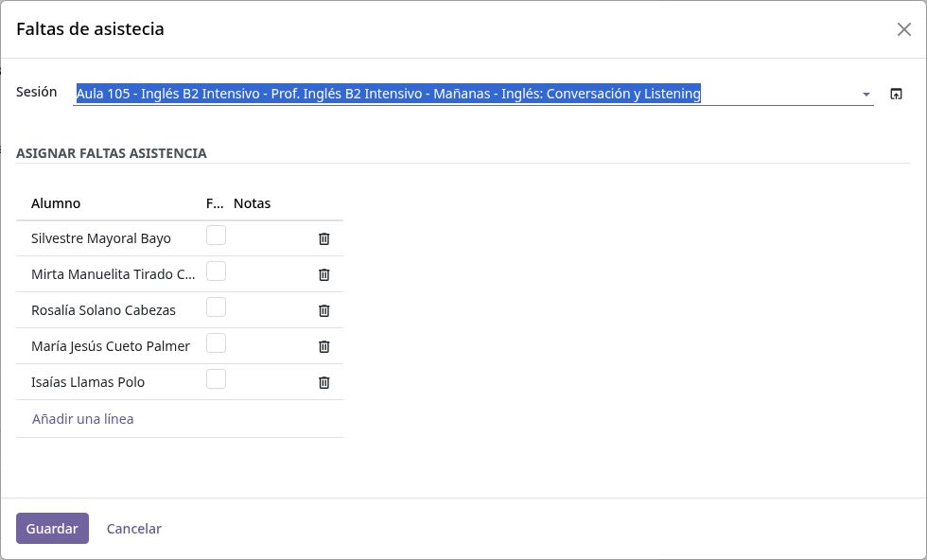927x560 pixels.
Task: Select student name María Jesús Cueto Palmer
Action: pyautogui.click(x=111, y=346)
